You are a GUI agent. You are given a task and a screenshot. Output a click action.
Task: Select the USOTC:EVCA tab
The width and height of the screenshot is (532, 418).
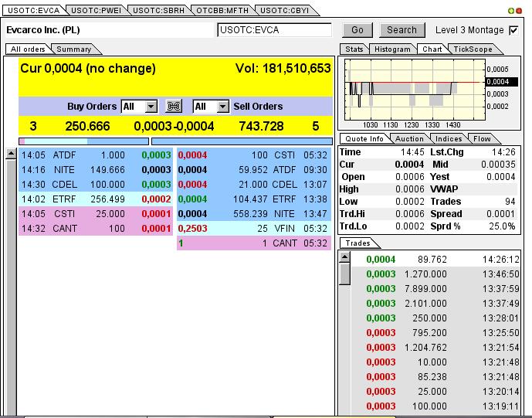tap(34, 10)
